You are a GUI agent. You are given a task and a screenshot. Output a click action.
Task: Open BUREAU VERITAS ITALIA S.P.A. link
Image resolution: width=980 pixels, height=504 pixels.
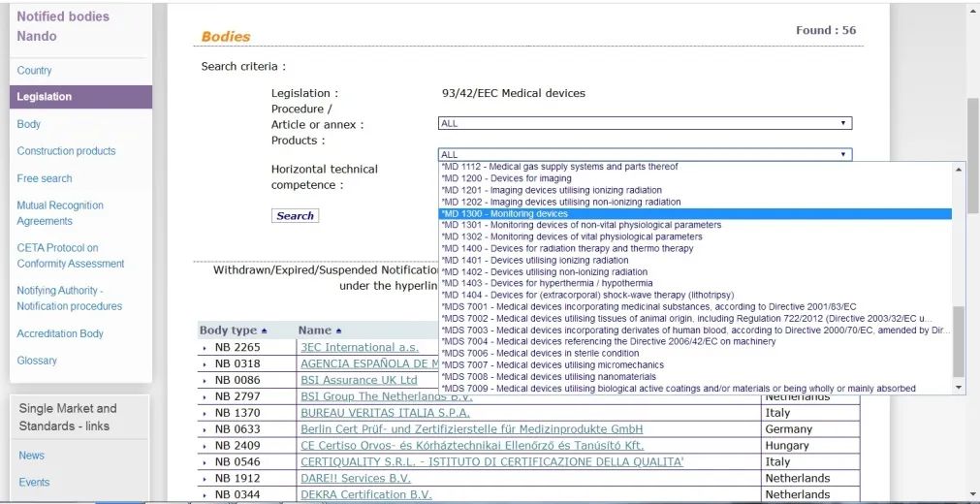coord(385,413)
